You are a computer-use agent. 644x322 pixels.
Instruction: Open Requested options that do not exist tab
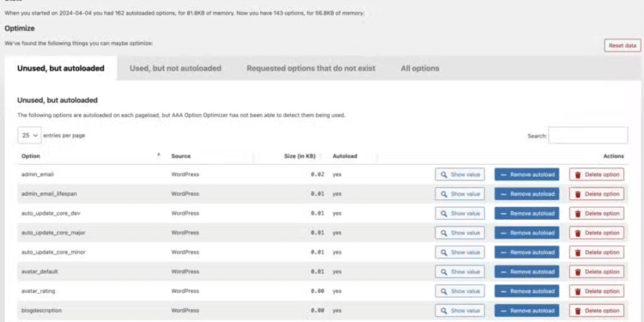click(311, 68)
